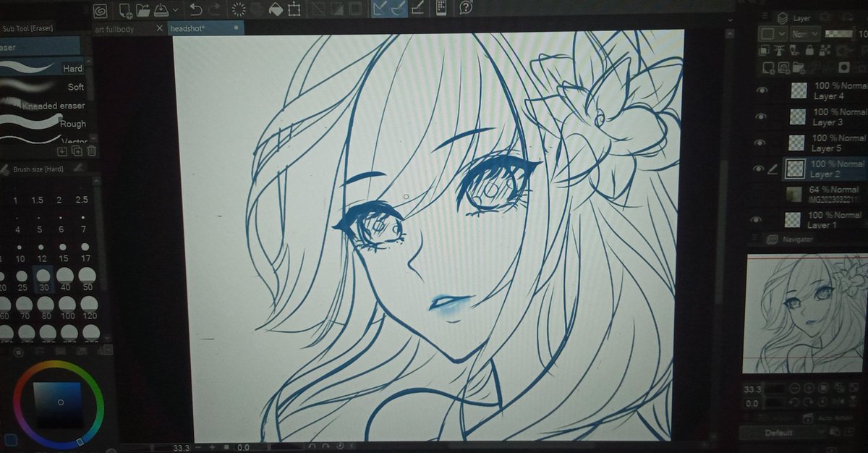Create a new vector layer

coord(783,68)
